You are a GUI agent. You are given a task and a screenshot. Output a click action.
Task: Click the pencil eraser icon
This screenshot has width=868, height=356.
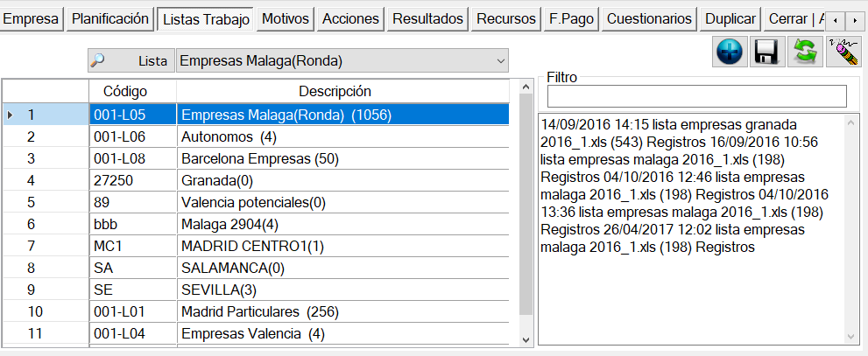click(843, 52)
